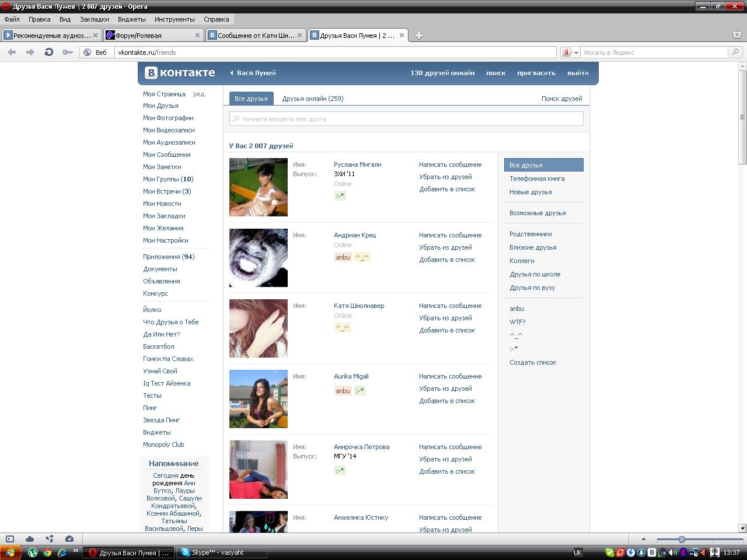Click the UK language indicator
The height and width of the screenshot is (560, 747).
tap(578, 552)
